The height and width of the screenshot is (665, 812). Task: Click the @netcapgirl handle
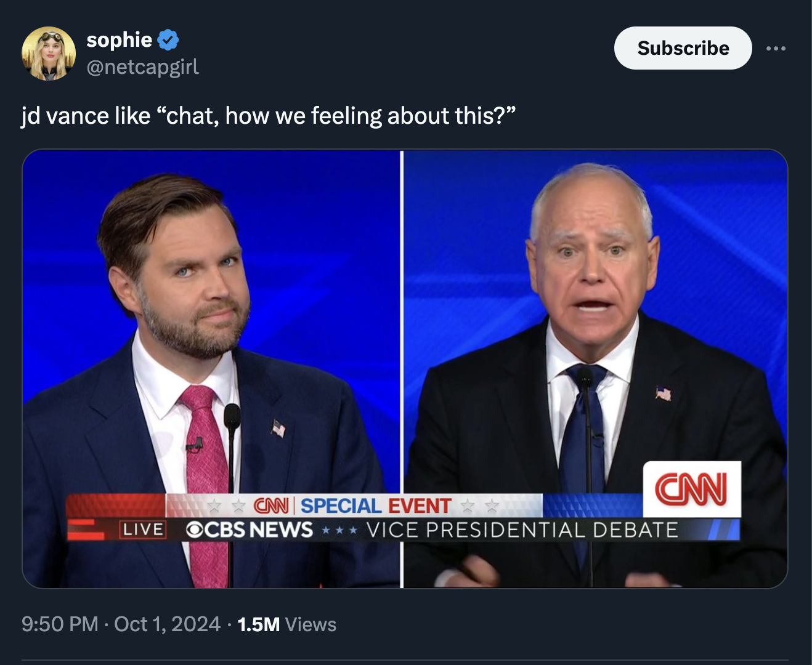click(142, 68)
